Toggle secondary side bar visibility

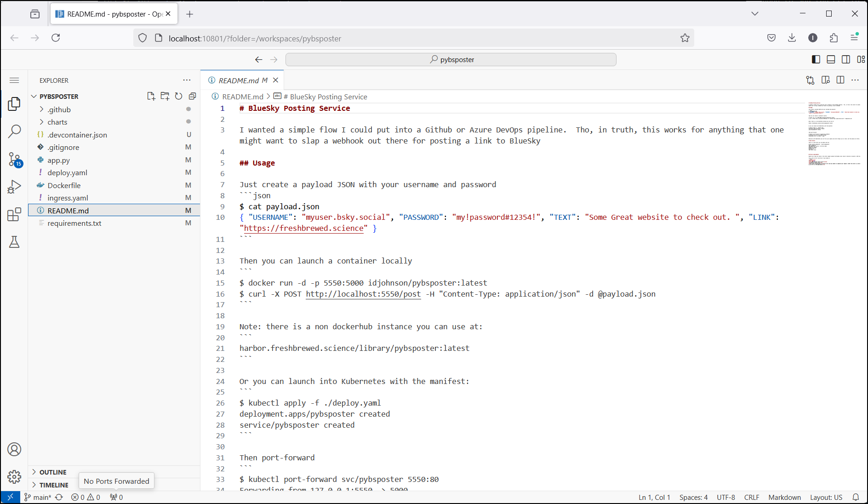(x=846, y=59)
